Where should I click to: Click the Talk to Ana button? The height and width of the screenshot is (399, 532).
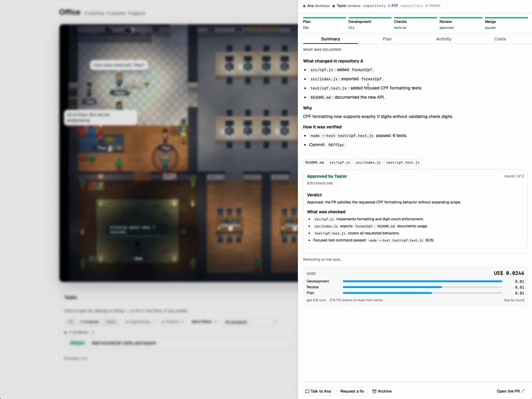pyautogui.click(x=319, y=391)
